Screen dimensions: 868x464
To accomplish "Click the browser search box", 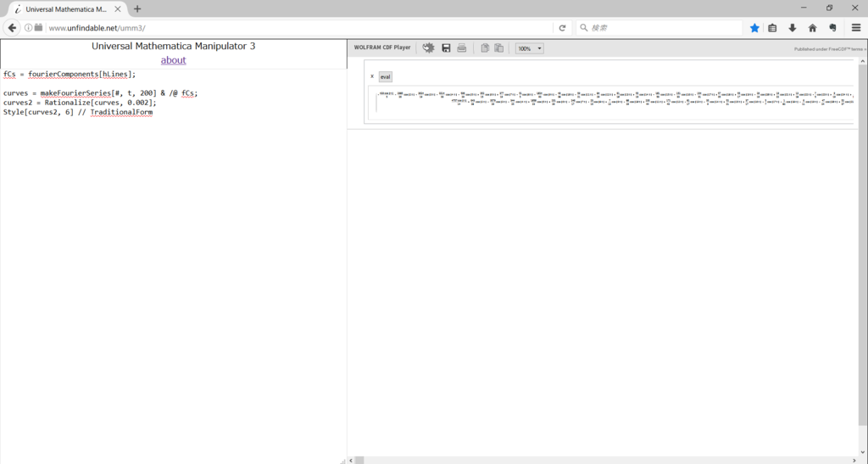I will tap(659, 28).
